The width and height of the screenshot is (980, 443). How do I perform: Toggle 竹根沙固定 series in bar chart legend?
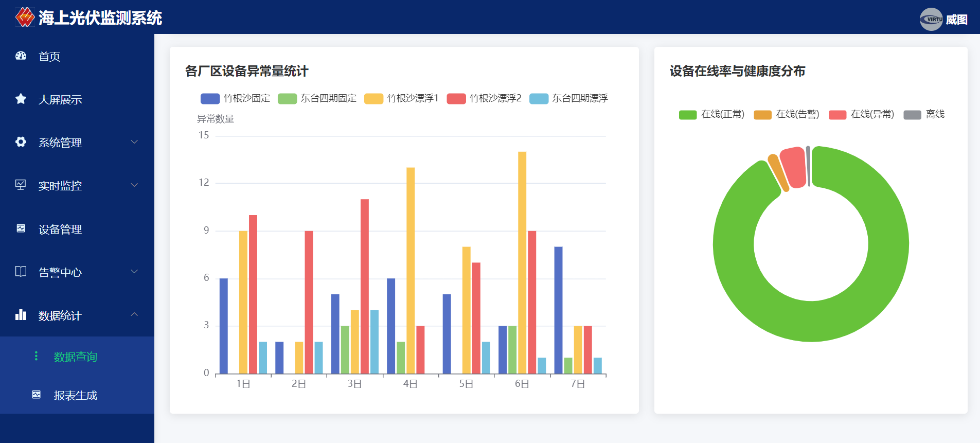click(x=235, y=98)
